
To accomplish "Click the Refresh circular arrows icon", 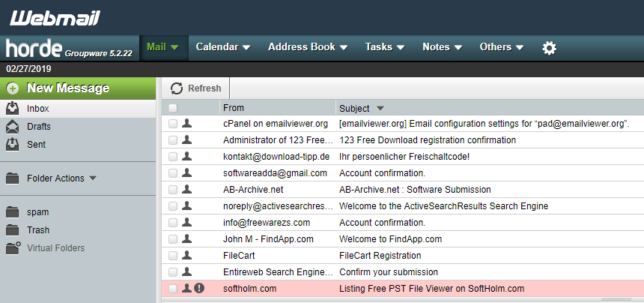I will [x=177, y=88].
